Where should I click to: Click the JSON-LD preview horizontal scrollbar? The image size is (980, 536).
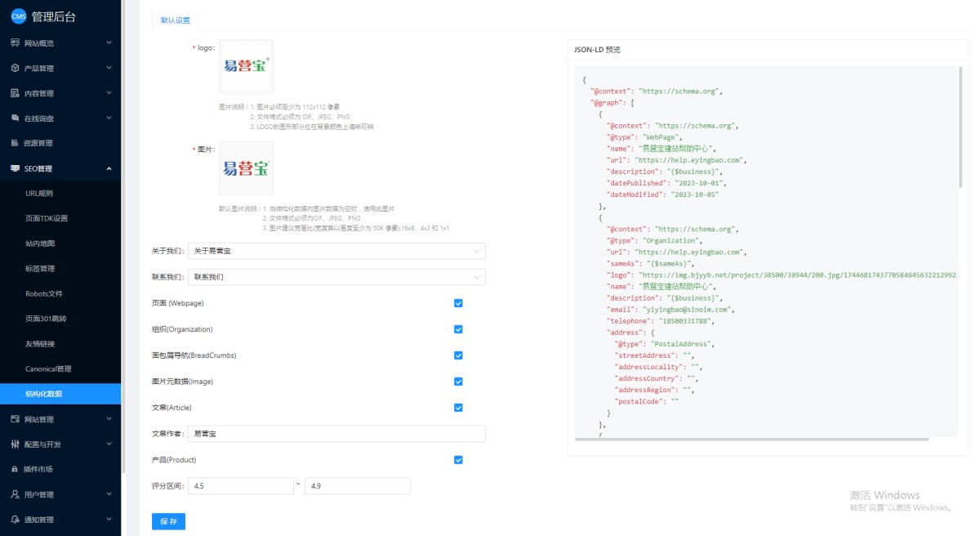point(751,440)
